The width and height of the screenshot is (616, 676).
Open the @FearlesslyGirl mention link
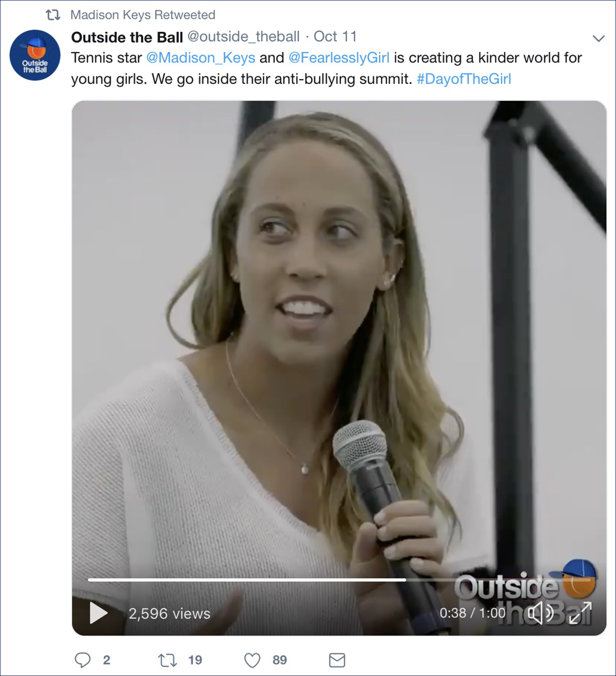click(x=339, y=58)
